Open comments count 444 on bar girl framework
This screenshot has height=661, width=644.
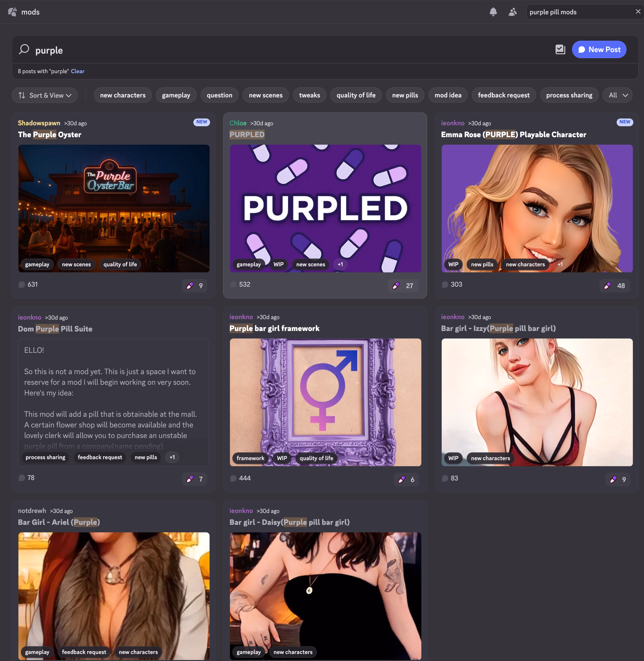[x=240, y=478]
